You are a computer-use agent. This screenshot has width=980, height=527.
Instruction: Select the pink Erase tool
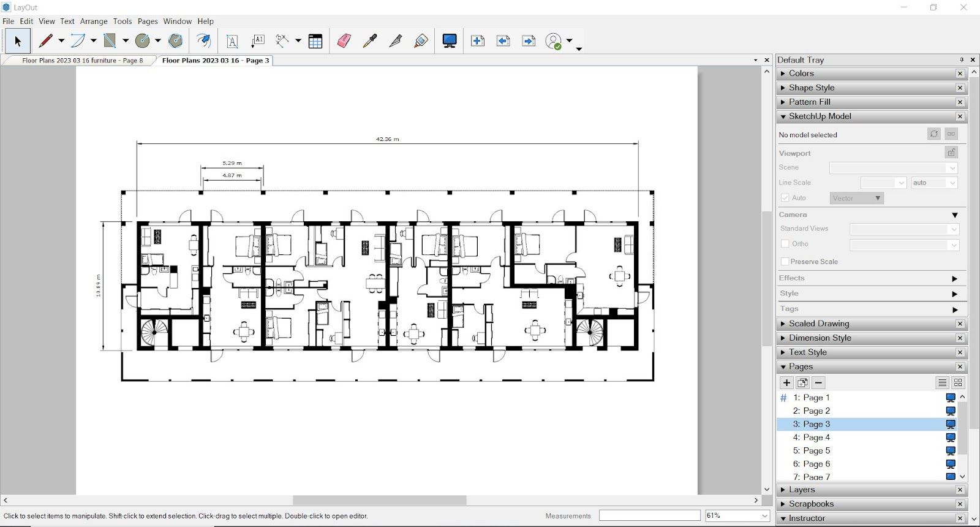tap(344, 41)
